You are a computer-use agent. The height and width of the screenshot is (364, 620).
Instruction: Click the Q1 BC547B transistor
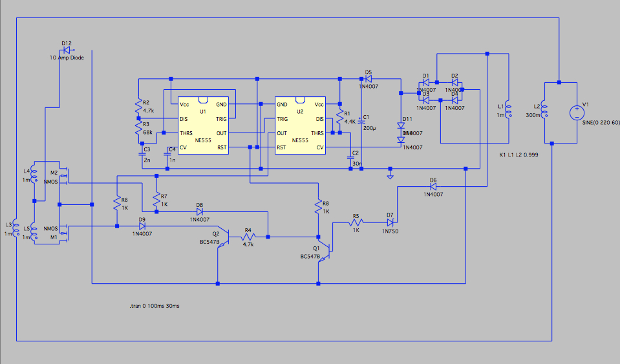pos(326,250)
